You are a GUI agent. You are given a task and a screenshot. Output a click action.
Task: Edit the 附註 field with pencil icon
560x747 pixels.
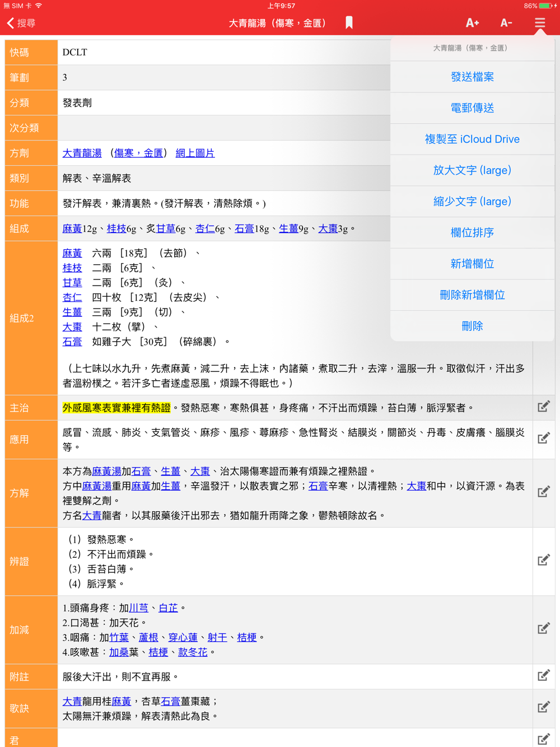click(544, 676)
